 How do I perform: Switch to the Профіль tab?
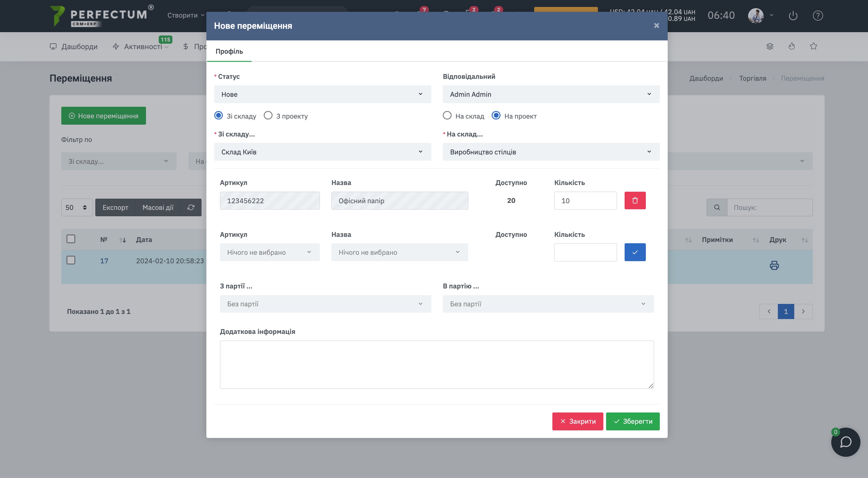(229, 52)
